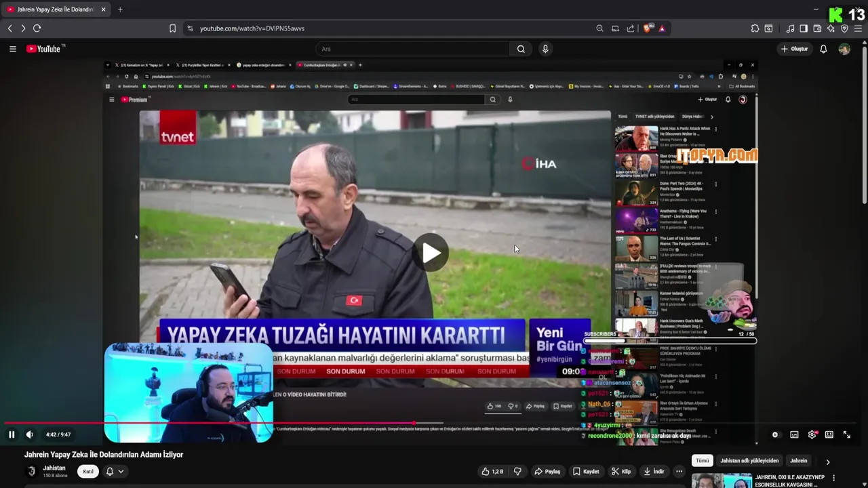Open the browser extensions puzzle icon
Viewport: 868px width, 488px height.
[755, 28]
